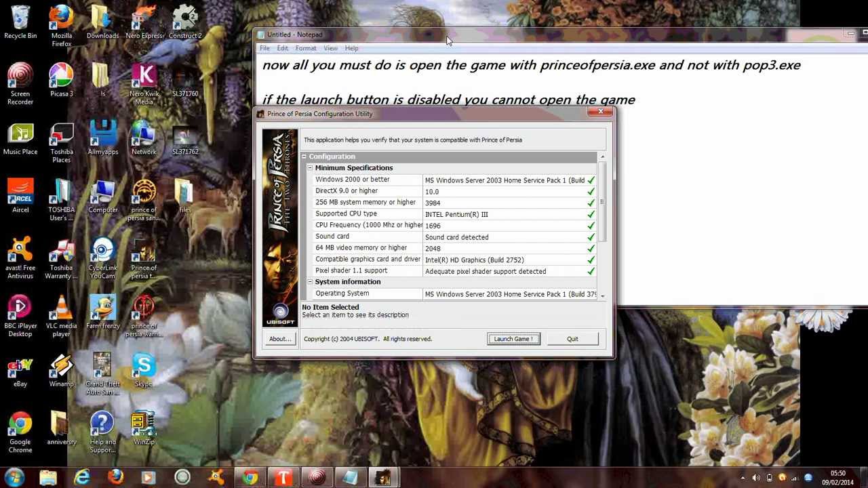
Task: Open the WinZip desktop shortcut
Action: click(144, 429)
